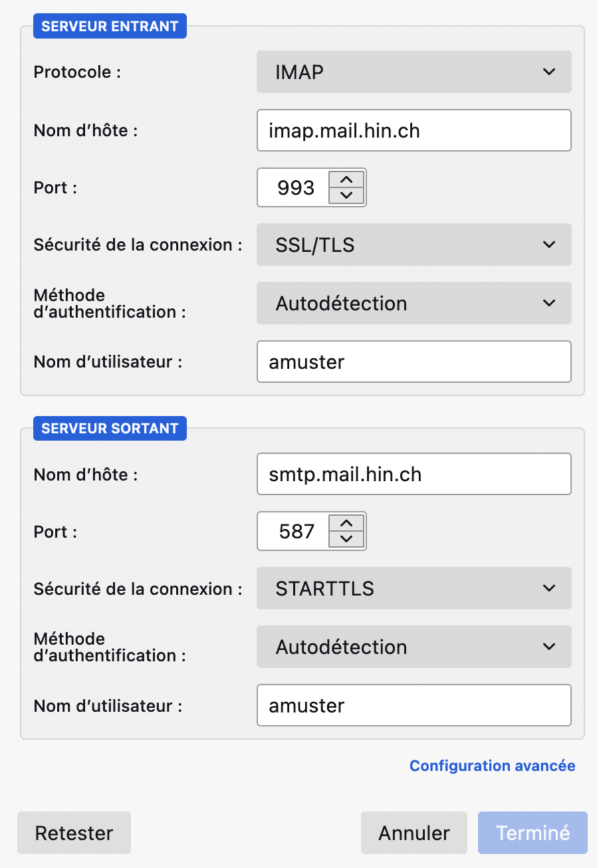Click the imap.mail.hin.ch hostname field

(414, 130)
